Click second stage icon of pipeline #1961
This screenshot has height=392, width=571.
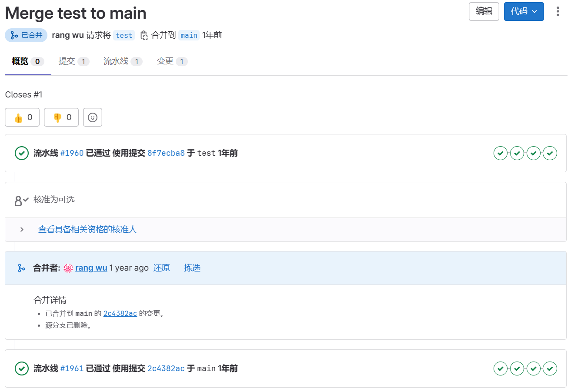[x=517, y=369]
